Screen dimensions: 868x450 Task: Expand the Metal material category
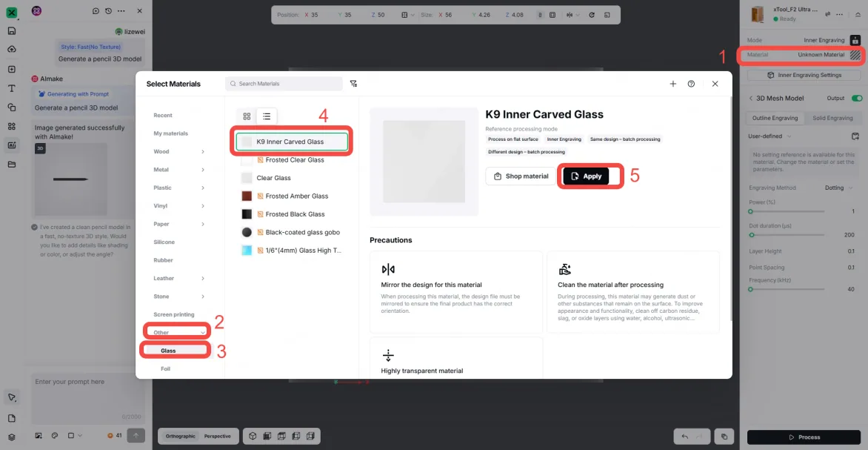[x=178, y=170]
